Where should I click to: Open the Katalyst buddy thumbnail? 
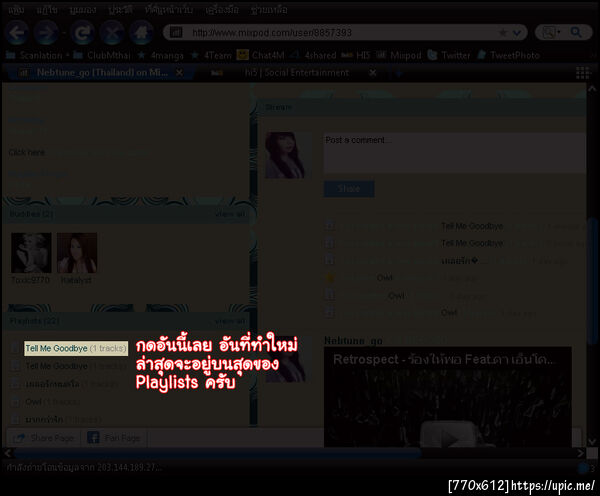(77, 253)
